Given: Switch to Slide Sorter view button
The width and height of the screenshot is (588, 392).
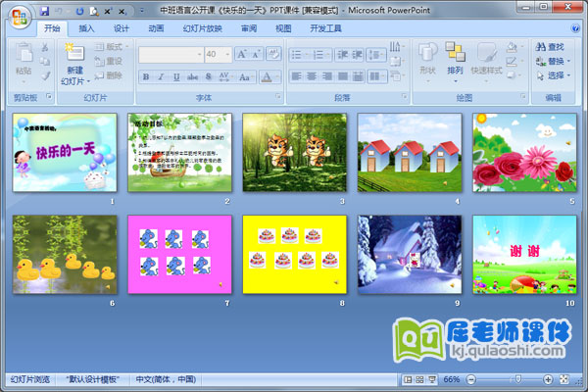Looking at the screenshot, I should [x=420, y=379].
